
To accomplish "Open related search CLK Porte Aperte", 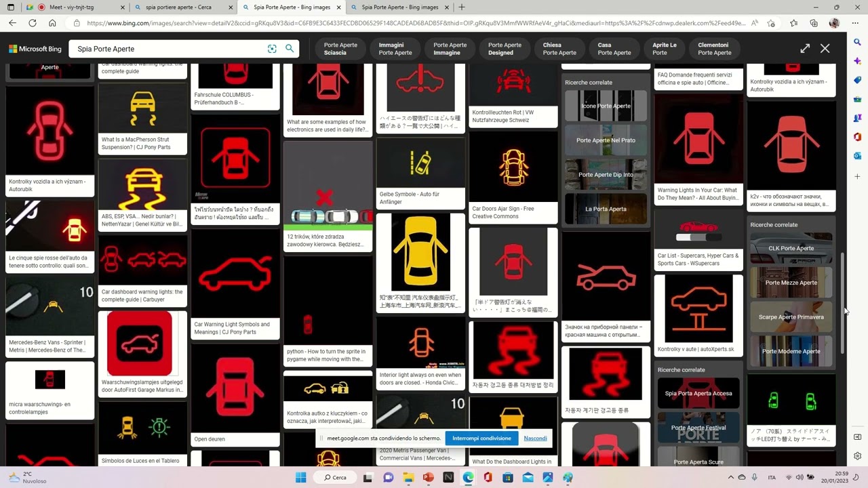I will pyautogui.click(x=791, y=248).
